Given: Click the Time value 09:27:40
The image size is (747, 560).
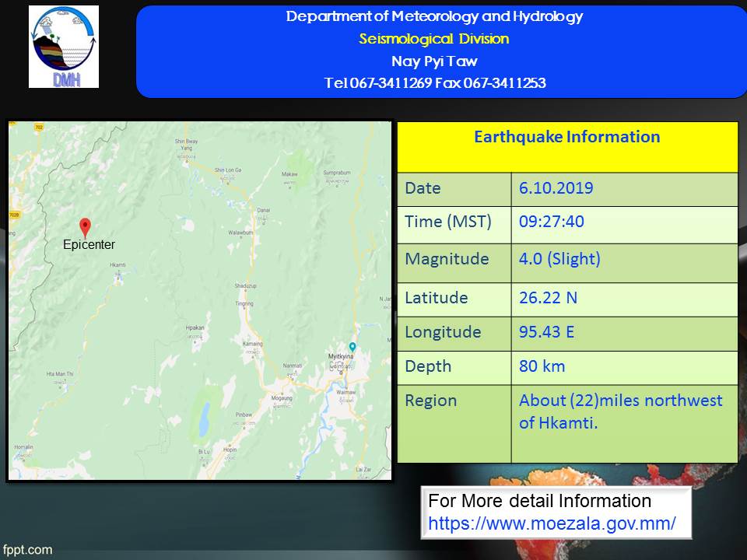Looking at the screenshot, I should coord(551,222).
